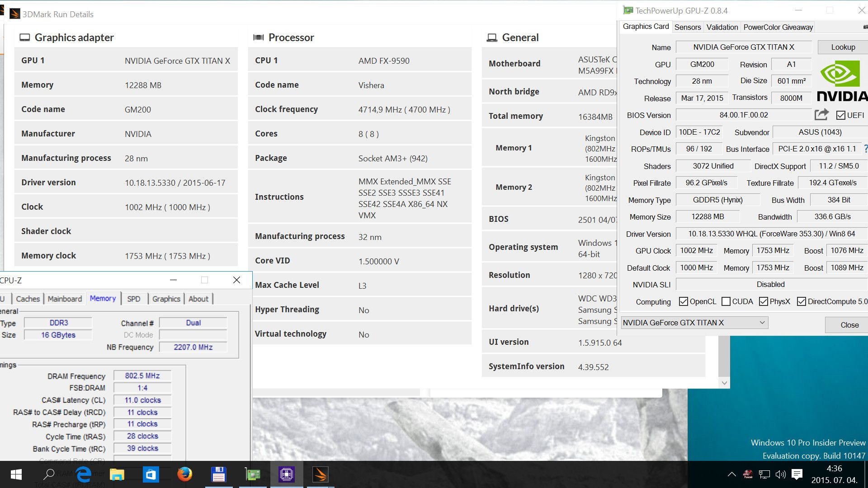This screenshot has width=868, height=488.
Task: Open File Explorer from taskbar
Action: 117,474
